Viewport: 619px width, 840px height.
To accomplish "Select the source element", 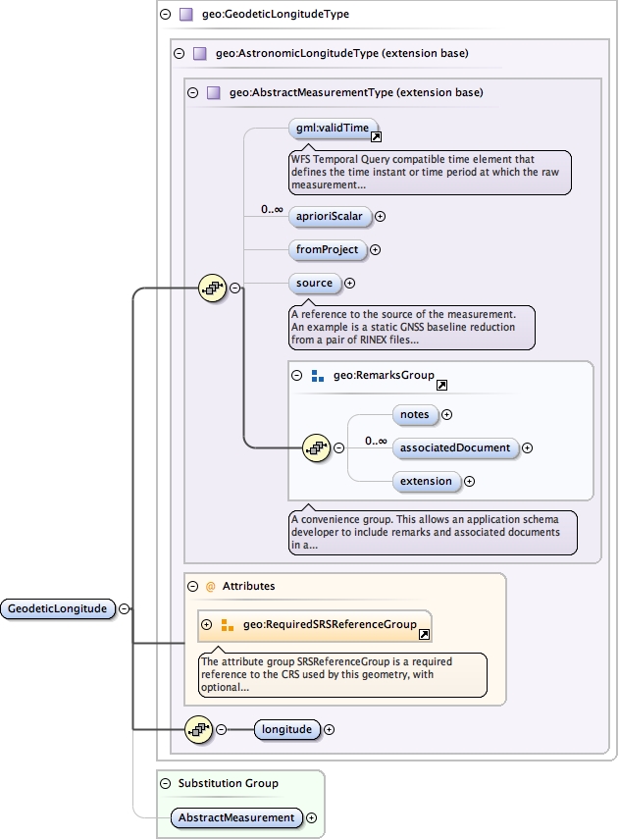I will click(x=314, y=283).
